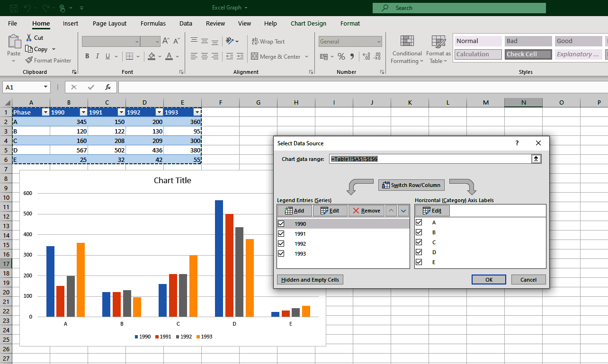Click inside the Chart data range field
The width and height of the screenshot is (608, 364).
pyautogui.click(x=426, y=159)
